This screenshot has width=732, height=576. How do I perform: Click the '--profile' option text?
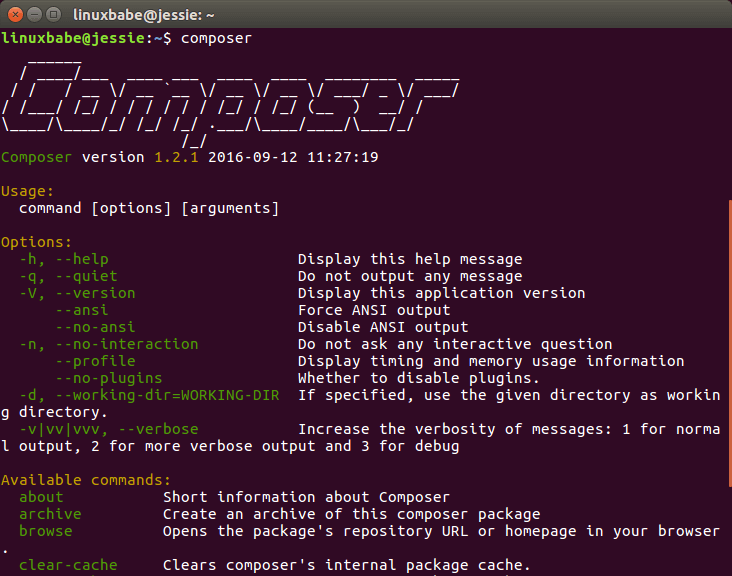97,361
